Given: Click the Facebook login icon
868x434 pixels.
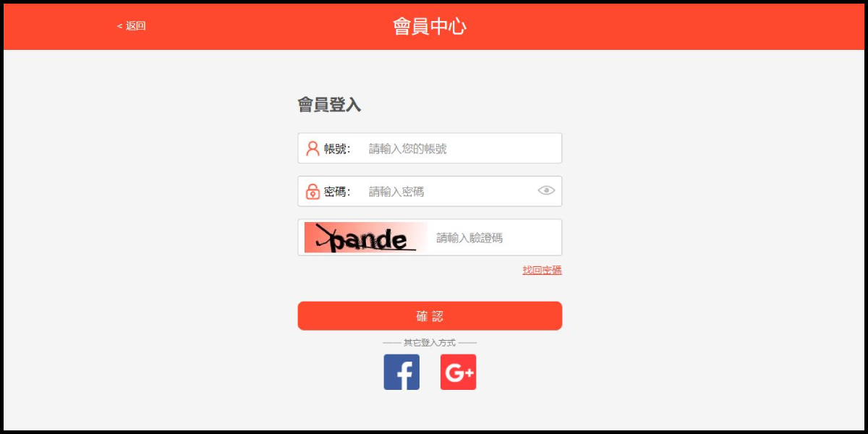Looking at the screenshot, I should click(401, 372).
